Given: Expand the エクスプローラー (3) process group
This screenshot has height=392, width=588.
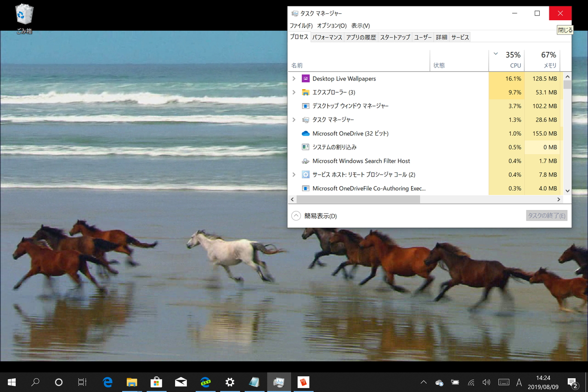Looking at the screenshot, I should click(294, 92).
